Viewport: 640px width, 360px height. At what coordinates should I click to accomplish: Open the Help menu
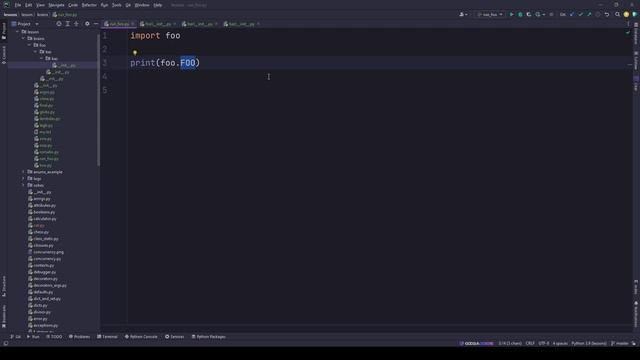click(x=158, y=5)
